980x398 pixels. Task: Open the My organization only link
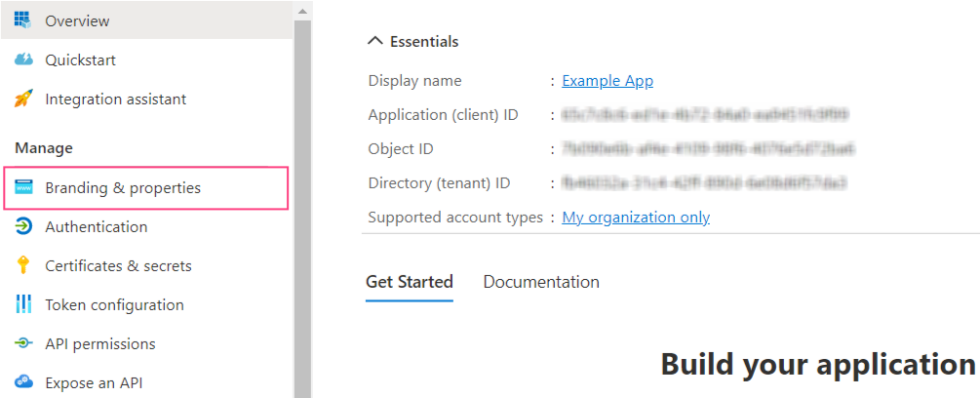click(636, 218)
